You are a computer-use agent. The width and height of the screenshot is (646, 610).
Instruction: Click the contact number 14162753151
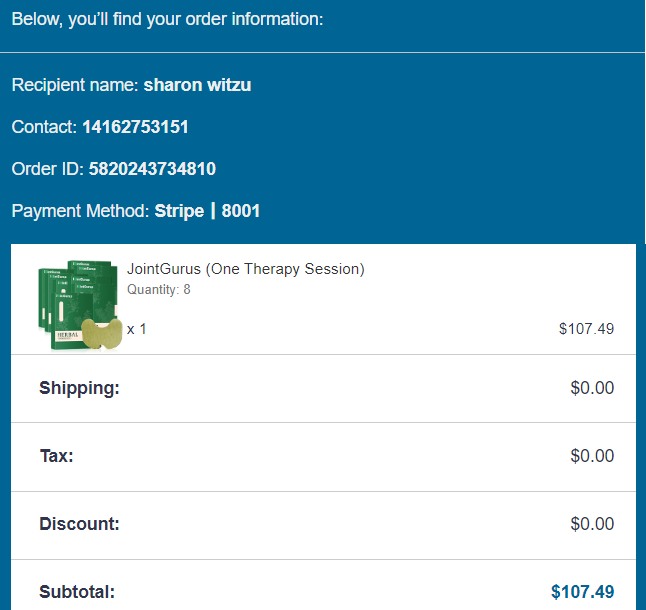[x=135, y=127]
